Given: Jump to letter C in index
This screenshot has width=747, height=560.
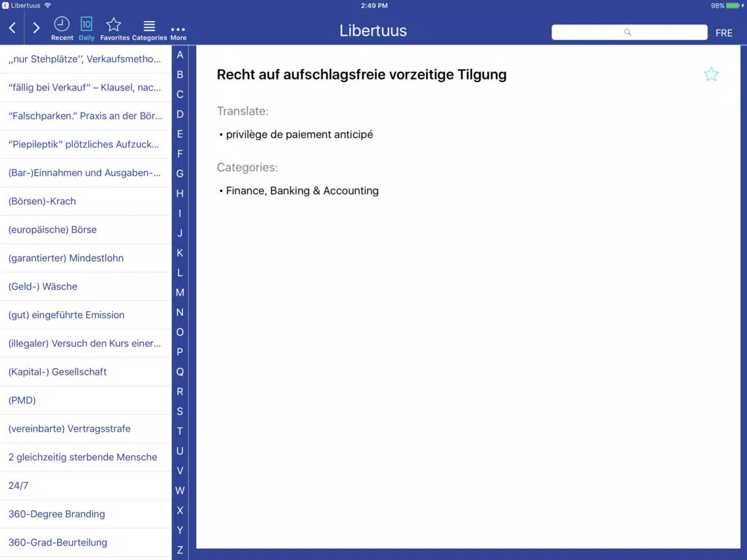Looking at the screenshot, I should coord(180,94).
